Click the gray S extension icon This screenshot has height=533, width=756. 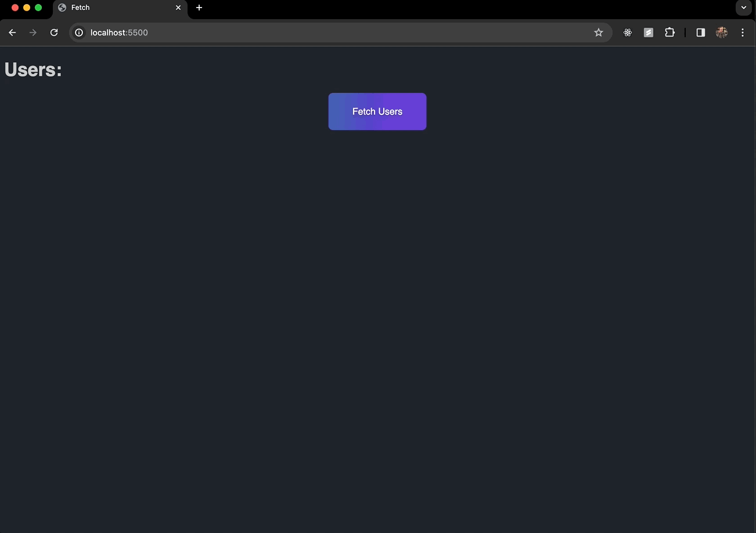pos(649,33)
